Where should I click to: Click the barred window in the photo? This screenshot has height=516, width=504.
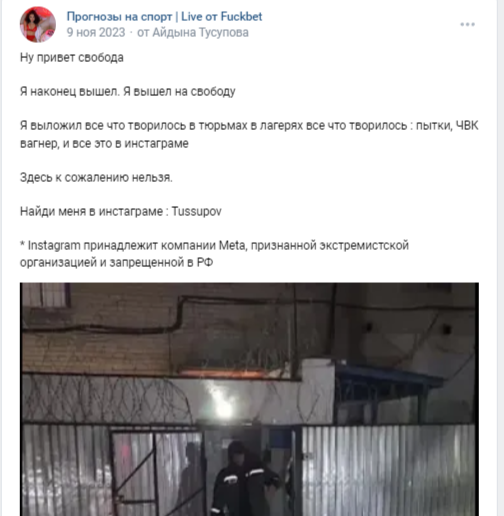click(x=47, y=295)
